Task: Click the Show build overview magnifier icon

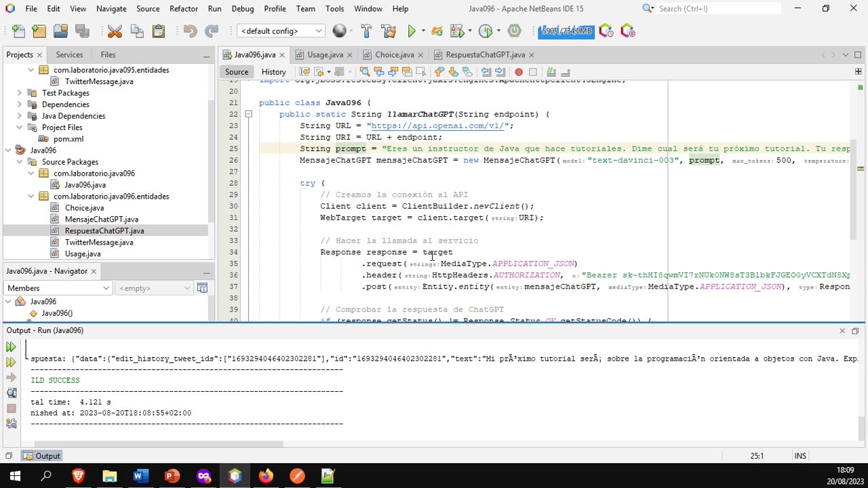Action: coord(11,393)
